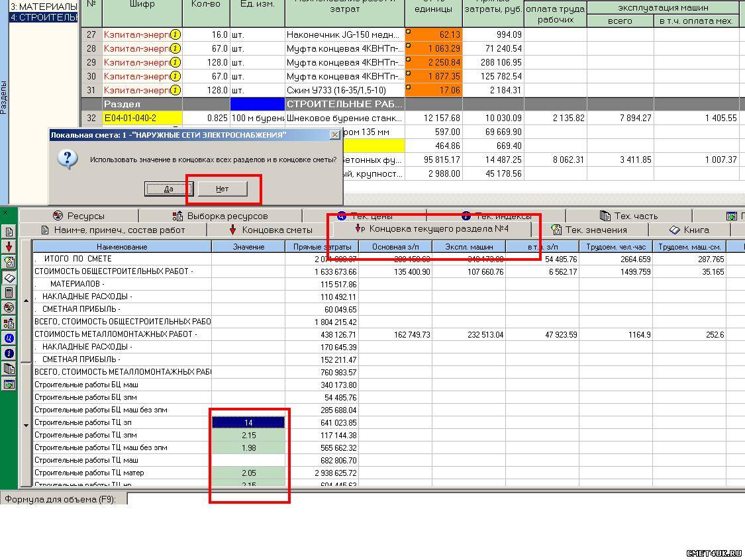Click the Строительные работы БЦ маш row

pyautogui.click(x=389, y=385)
